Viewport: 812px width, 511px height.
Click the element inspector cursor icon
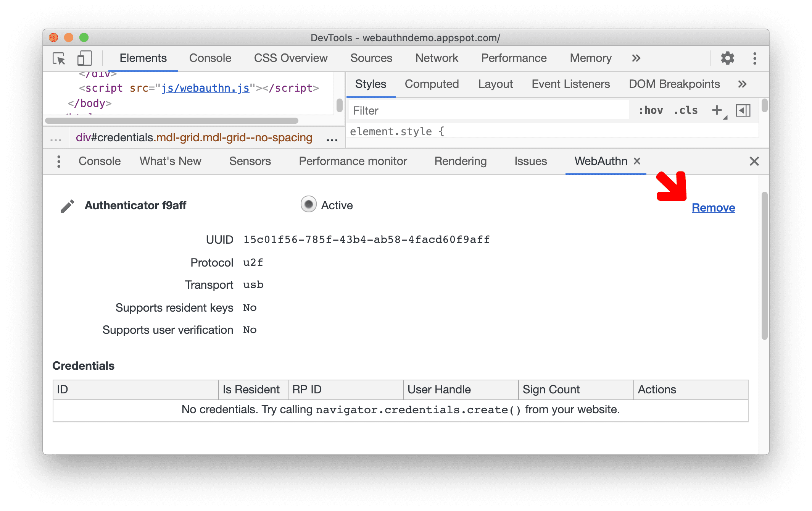[60, 58]
